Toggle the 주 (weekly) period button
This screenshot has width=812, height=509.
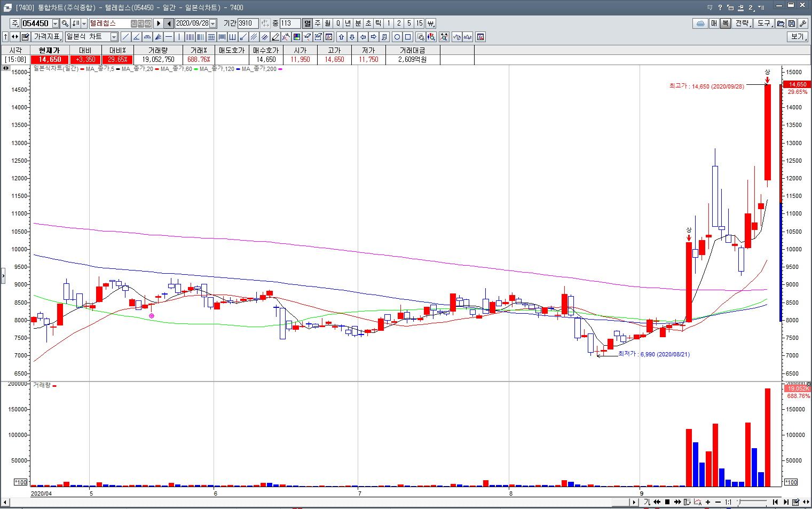(318, 23)
